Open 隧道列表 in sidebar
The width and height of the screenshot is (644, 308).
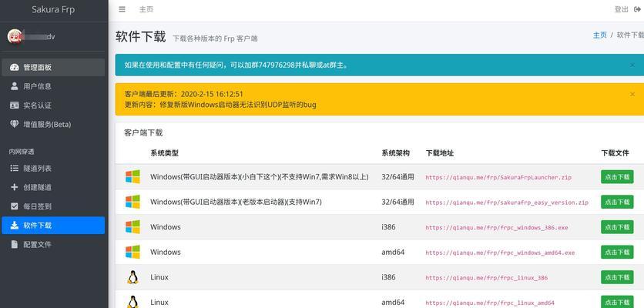[53, 168]
